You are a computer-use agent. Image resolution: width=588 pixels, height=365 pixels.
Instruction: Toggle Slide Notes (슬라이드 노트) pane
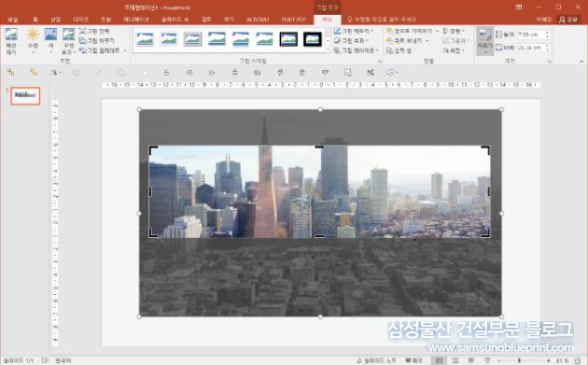click(x=376, y=360)
